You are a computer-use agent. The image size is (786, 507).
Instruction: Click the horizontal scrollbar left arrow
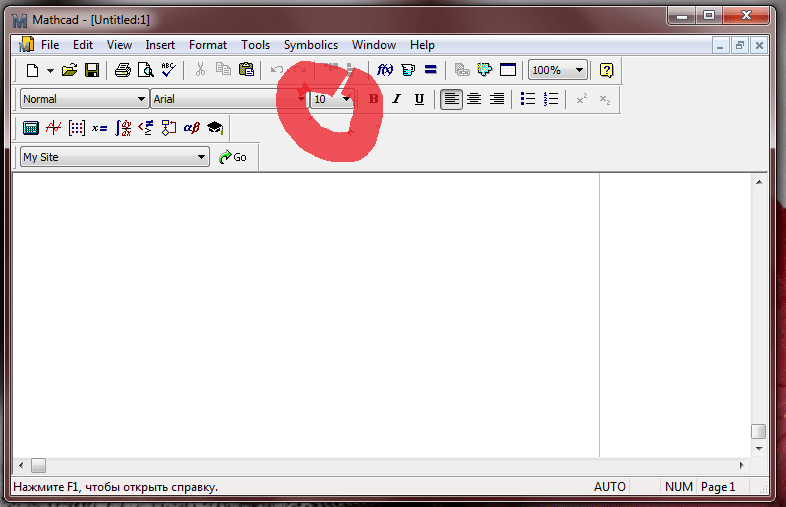point(21,465)
